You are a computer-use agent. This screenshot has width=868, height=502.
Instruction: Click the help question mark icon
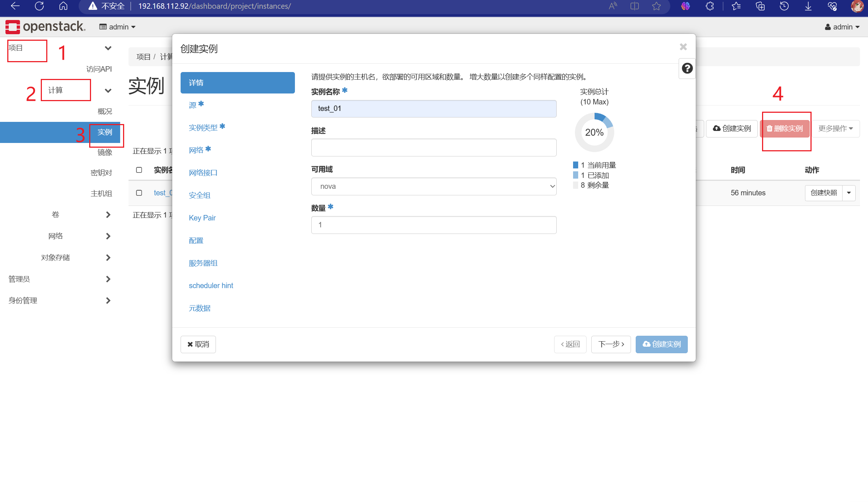(687, 68)
